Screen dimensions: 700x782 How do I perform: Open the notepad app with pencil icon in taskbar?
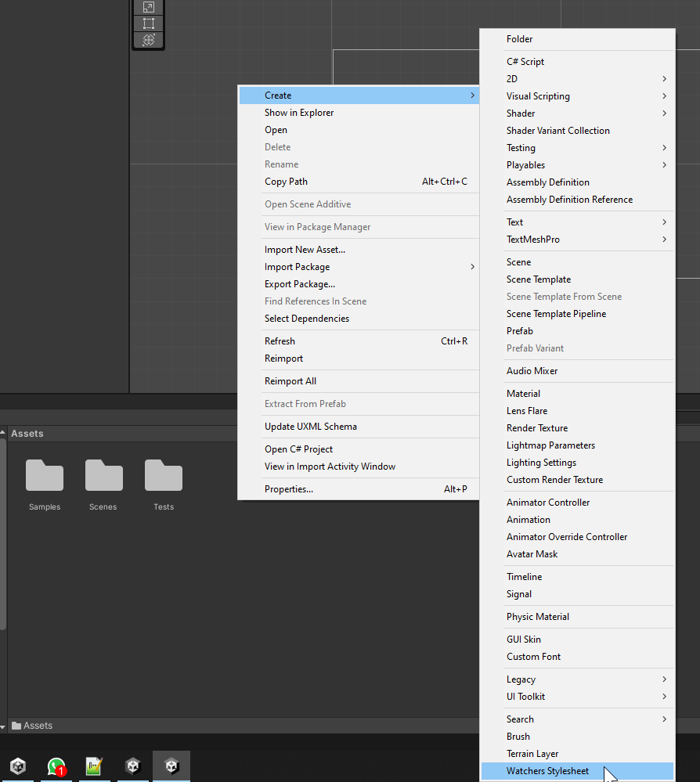(x=95, y=766)
